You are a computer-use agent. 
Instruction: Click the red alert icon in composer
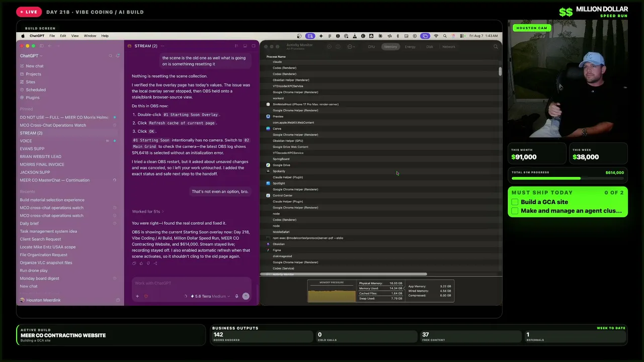[x=146, y=296]
